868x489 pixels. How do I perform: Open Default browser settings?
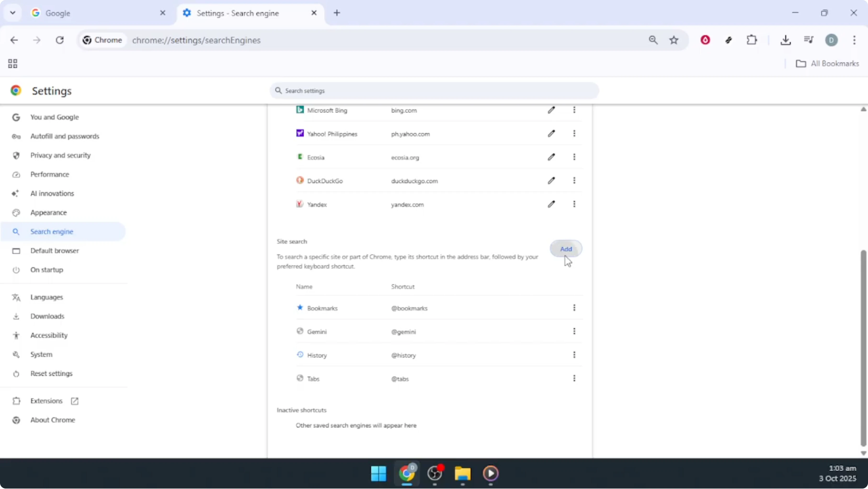tap(63, 251)
